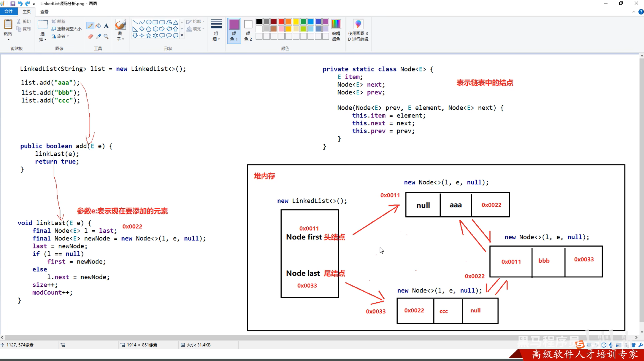
Task: Select the Fill with color bucket tool
Action: (98, 26)
